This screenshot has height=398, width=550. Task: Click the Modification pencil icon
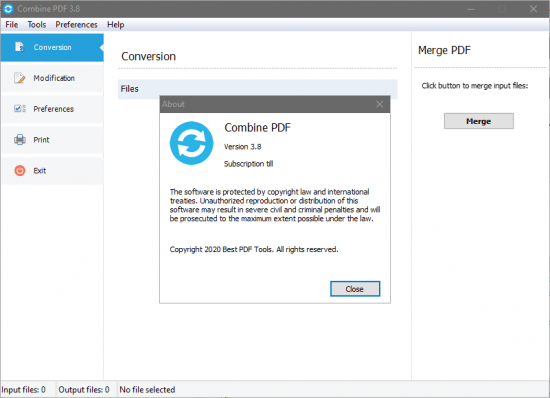click(20, 78)
